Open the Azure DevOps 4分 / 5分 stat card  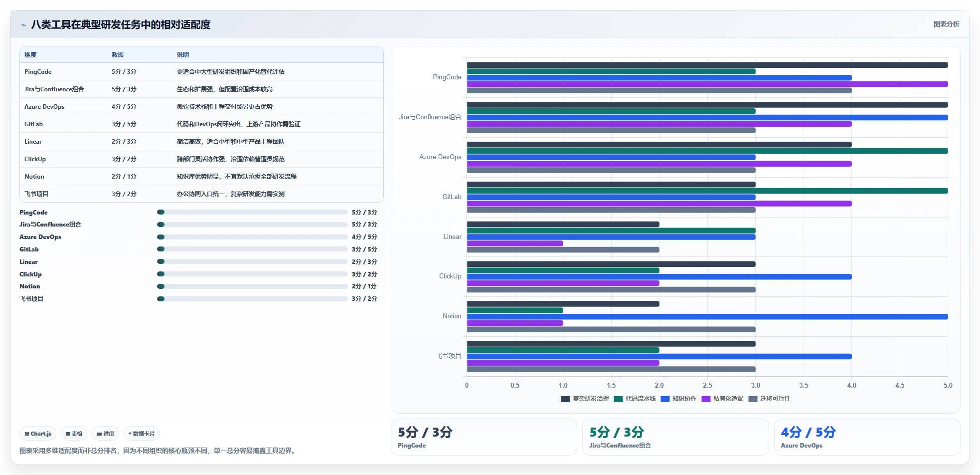point(867,437)
